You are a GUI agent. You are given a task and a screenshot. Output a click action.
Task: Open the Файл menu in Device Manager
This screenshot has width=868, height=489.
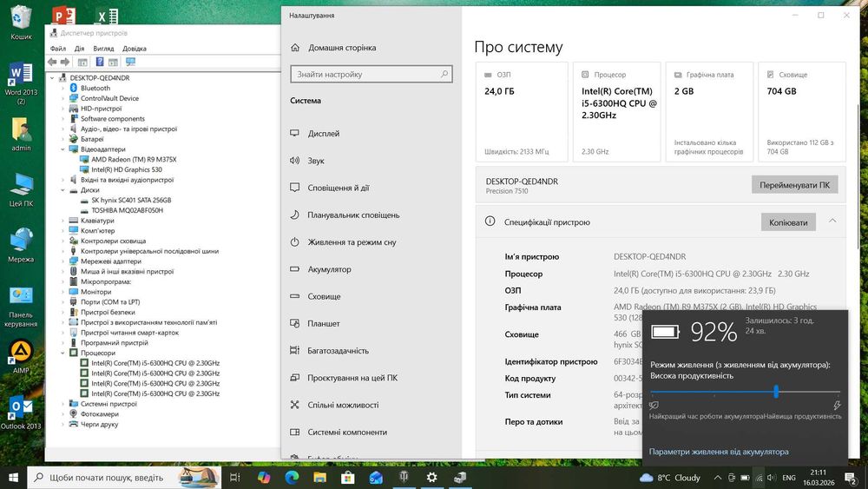pos(57,48)
